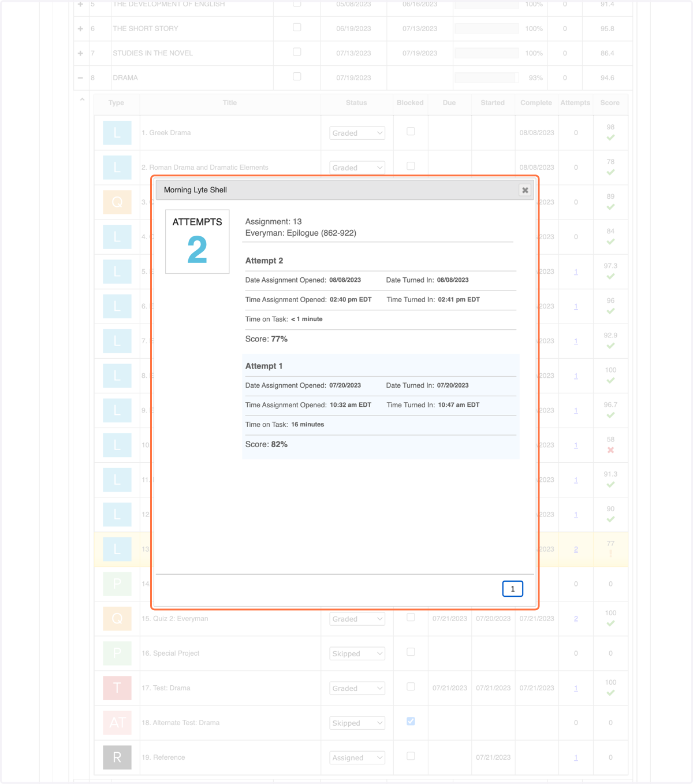
Task: Click the Project icon in row 14
Action: tap(117, 584)
